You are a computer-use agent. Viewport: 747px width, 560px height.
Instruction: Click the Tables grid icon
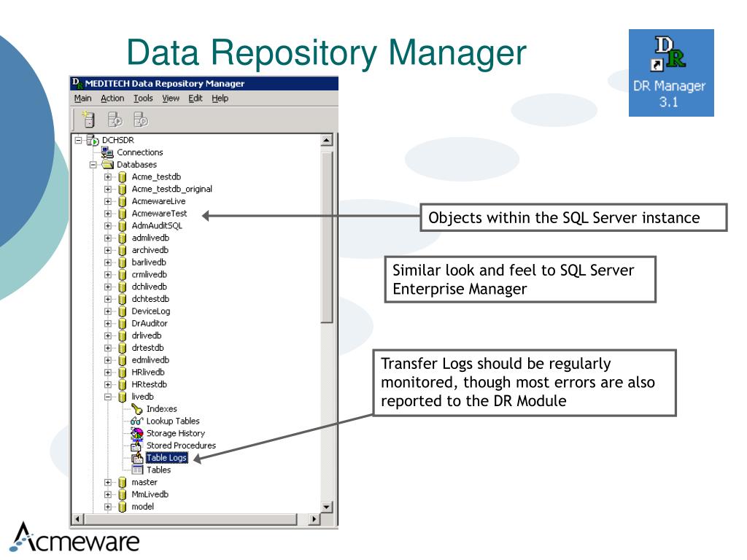click(137, 470)
